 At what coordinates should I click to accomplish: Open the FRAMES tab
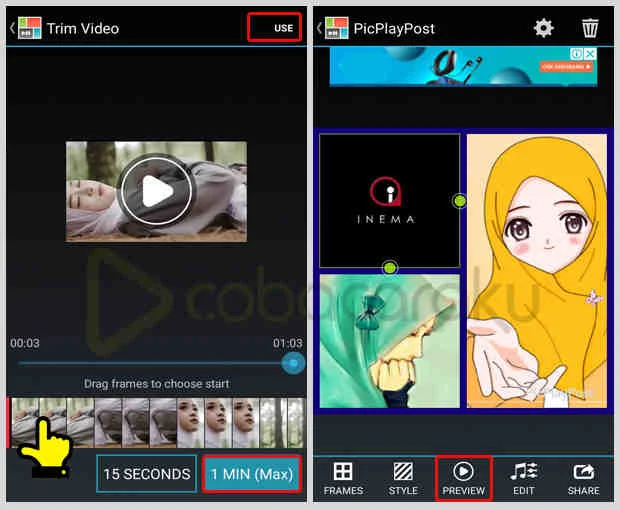click(x=343, y=478)
